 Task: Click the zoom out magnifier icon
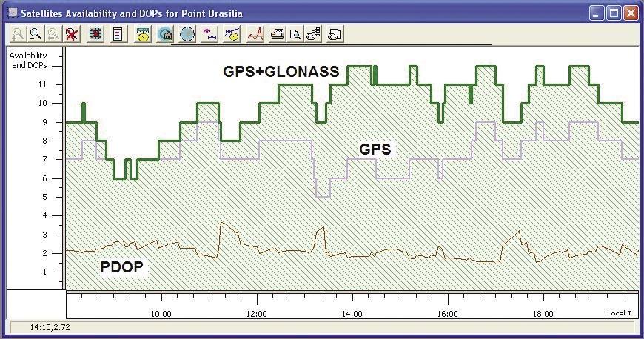pyautogui.click(x=36, y=34)
